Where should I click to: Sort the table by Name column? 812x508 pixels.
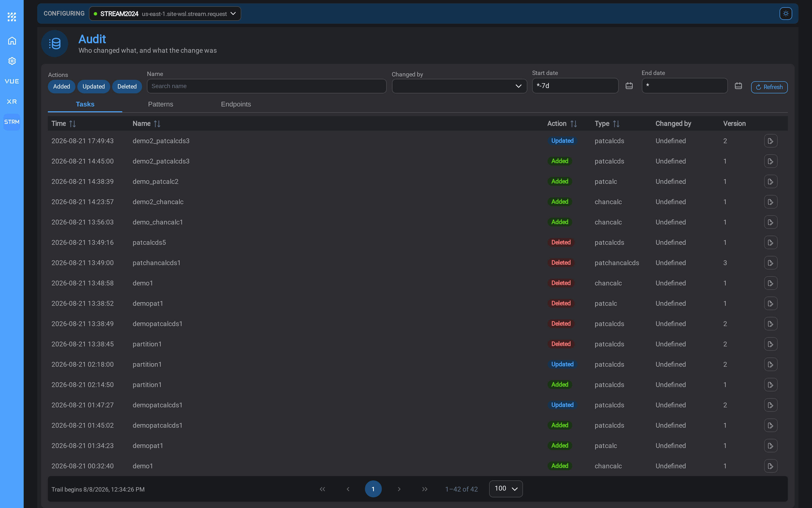(x=157, y=124)
